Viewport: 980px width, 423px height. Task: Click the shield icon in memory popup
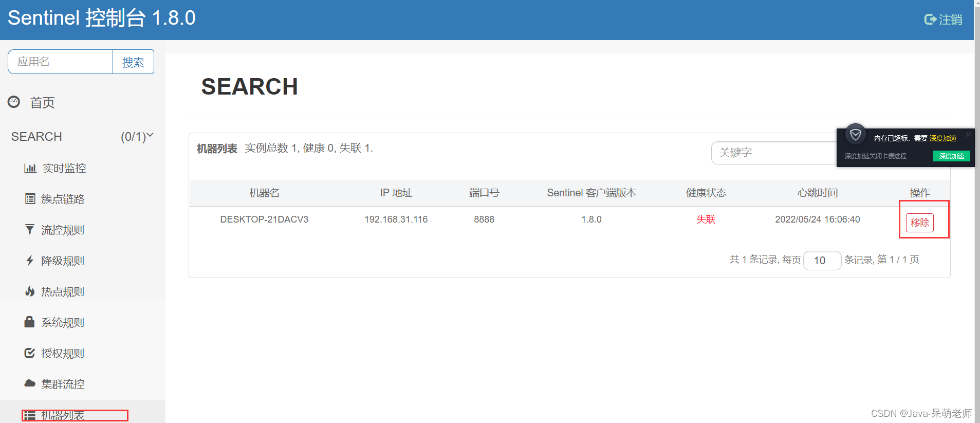click(x=856, y=135)
